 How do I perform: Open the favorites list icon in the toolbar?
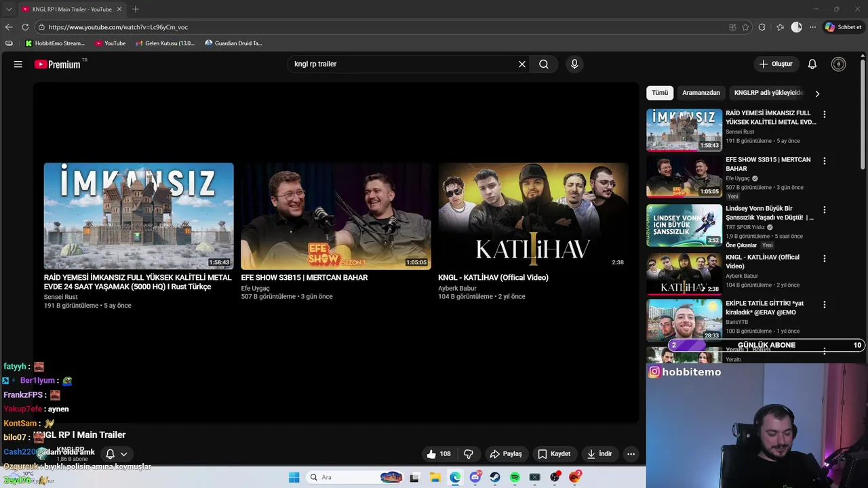tap(780, 27)
